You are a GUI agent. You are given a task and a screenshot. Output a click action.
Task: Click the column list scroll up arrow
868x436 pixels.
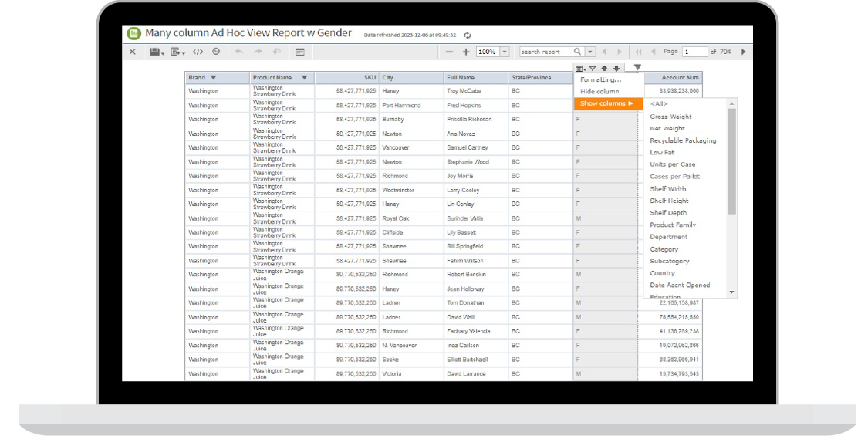click(732, 103)
